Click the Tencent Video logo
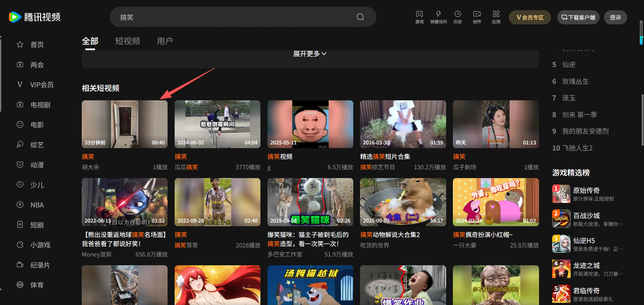644x305 pixels. click(x=35, y=17)
